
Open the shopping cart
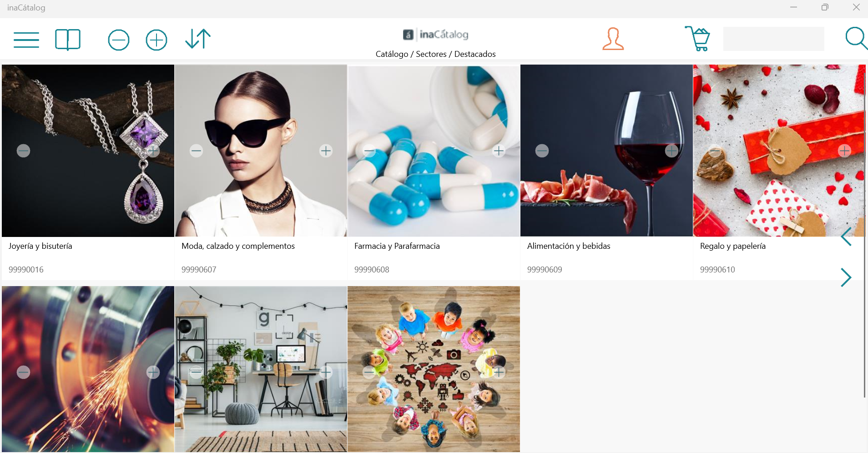[x=697, y=39]
